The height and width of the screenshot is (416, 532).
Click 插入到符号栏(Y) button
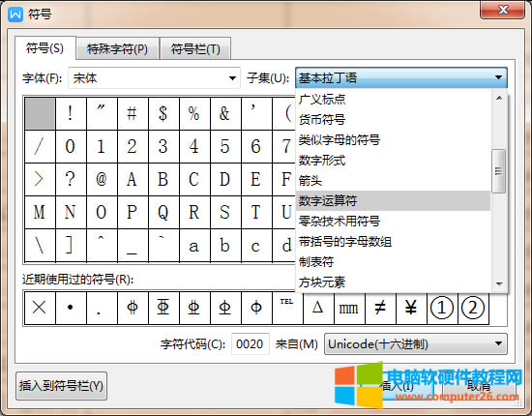coord(61,386)
